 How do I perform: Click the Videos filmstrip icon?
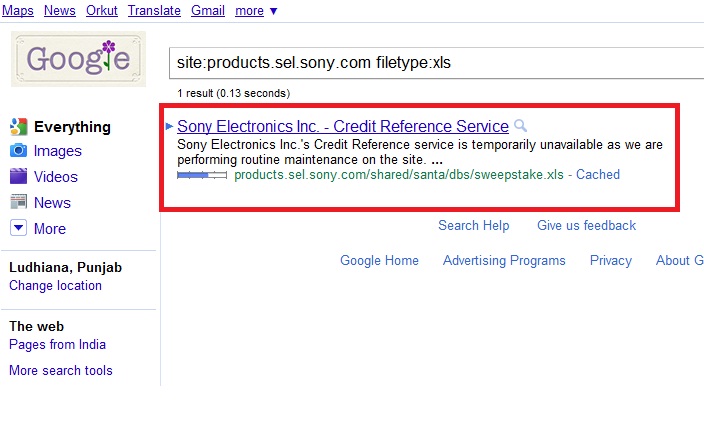point(18,177)
